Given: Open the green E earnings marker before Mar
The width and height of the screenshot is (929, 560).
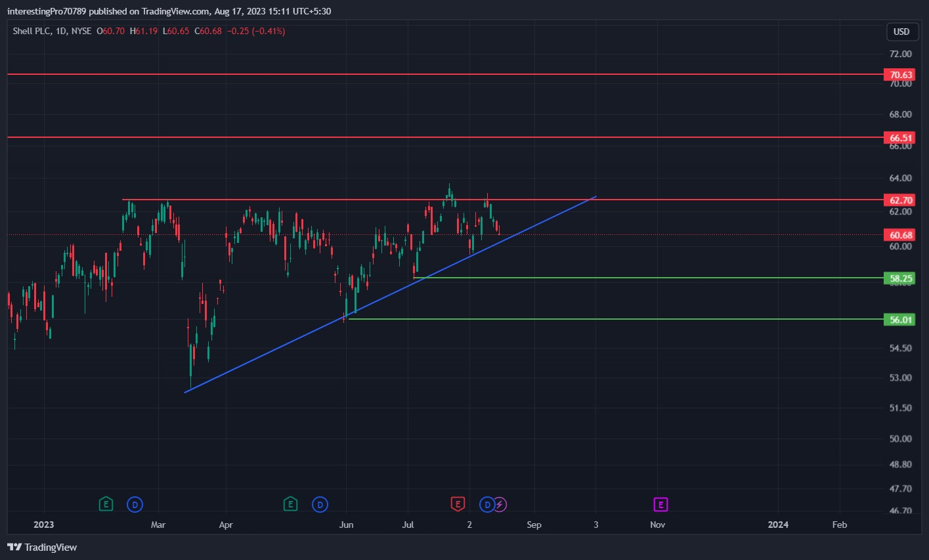Looking at the screenshot, I should [x=106, y=504].
